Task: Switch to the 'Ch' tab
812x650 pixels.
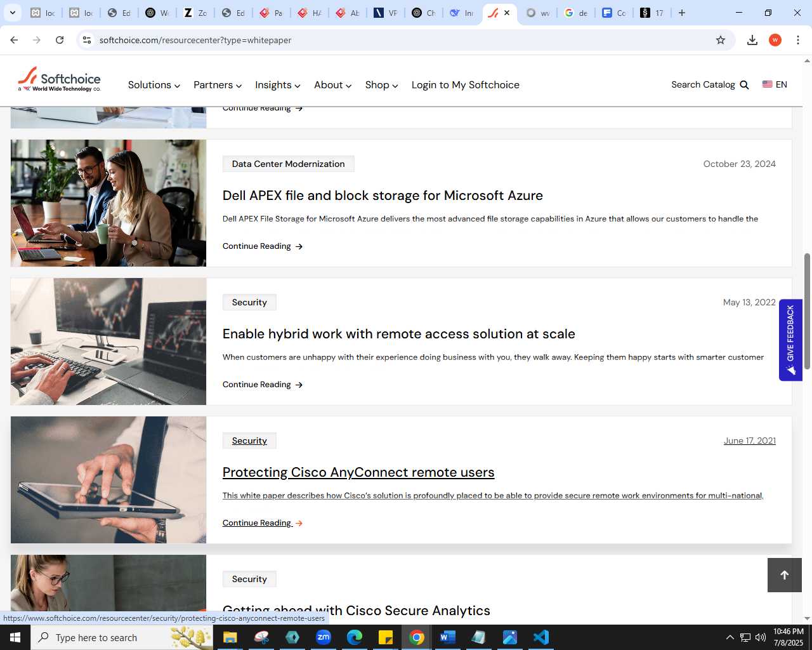Action: pos(424,13)
